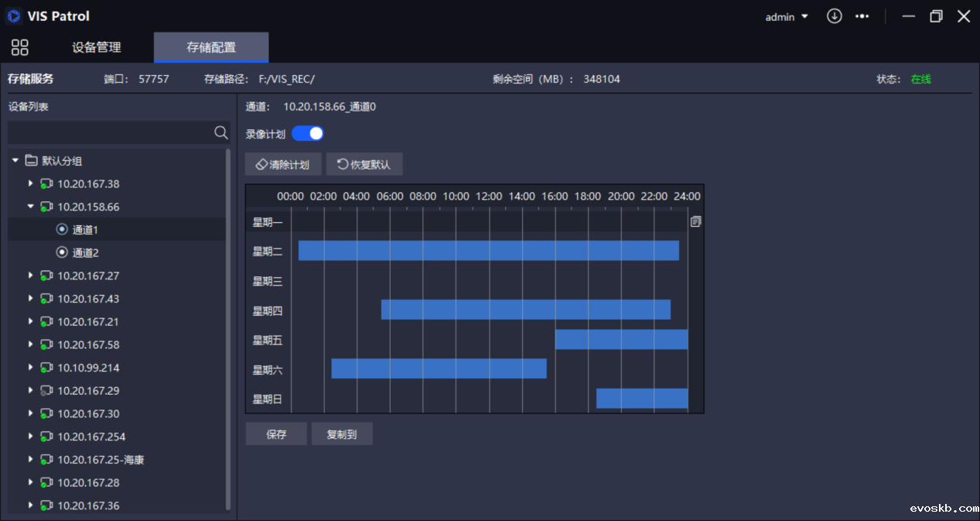Collapse the 默认分组 group arrow

pyautogui.click(x=15, y=161)
